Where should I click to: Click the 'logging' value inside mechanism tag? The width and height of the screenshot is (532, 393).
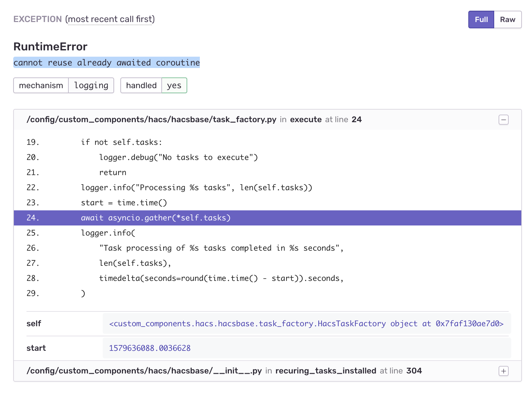tap(91, 85)
